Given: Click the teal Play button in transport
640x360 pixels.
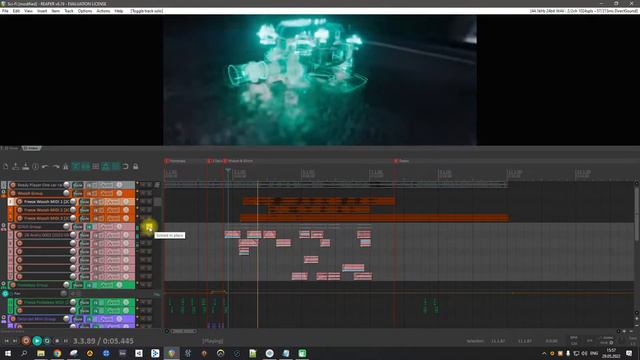Looking at the screenshot, I should 37,340.
